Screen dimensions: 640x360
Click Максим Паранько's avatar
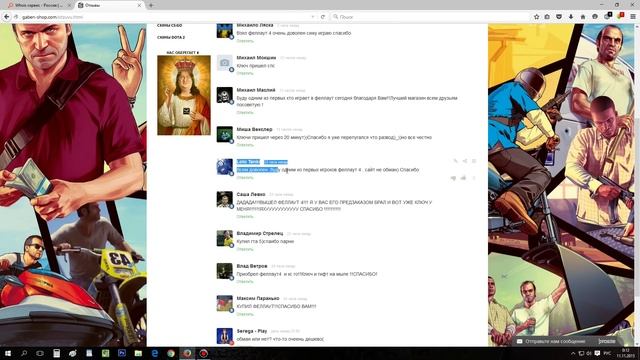(224, 304)
